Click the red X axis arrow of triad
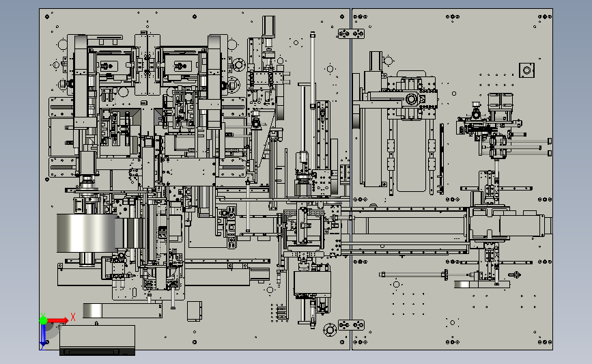Image resolution: width=592 pixels, height=364 pixels. tap(57, 320)
